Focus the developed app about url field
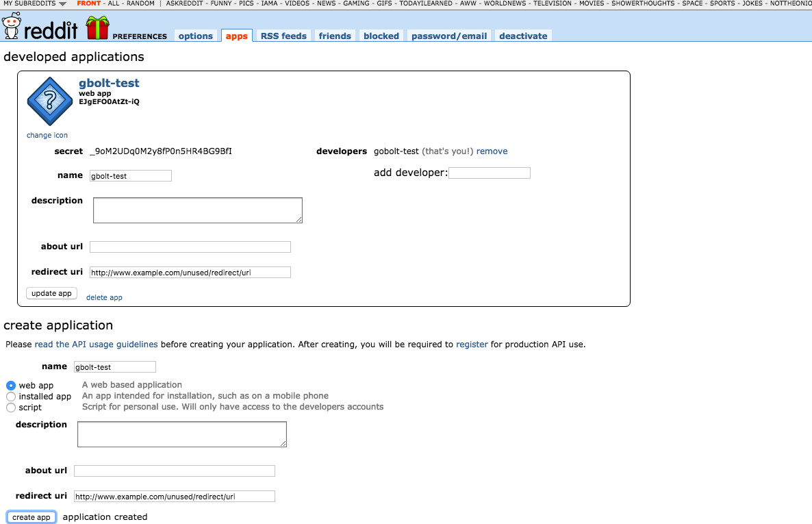 (x=190, y=247)
